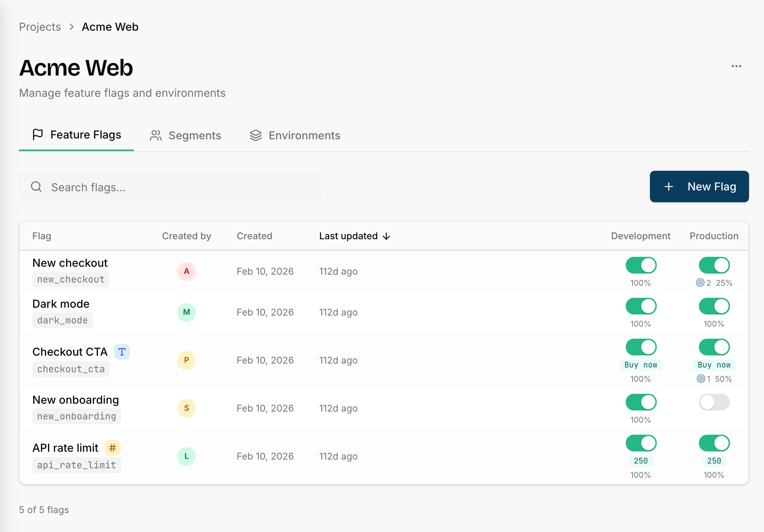Enable New onboarding in Production
Viewport: 764px width, 532px height.
pyautogui.click(x=714, y=402)
